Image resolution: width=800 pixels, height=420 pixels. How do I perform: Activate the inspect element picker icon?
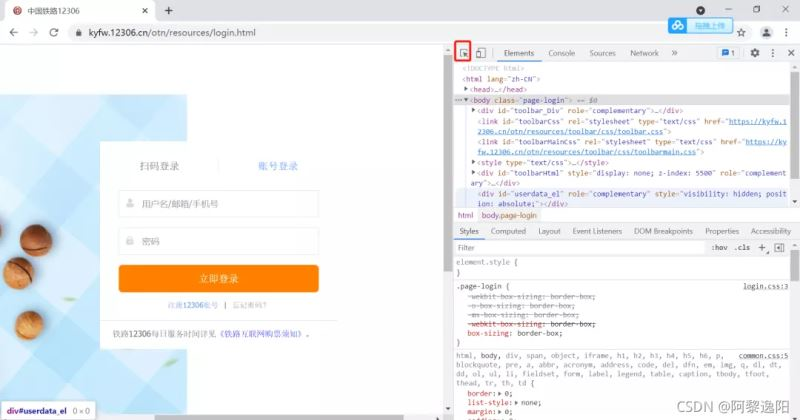(x=463, y=53)
